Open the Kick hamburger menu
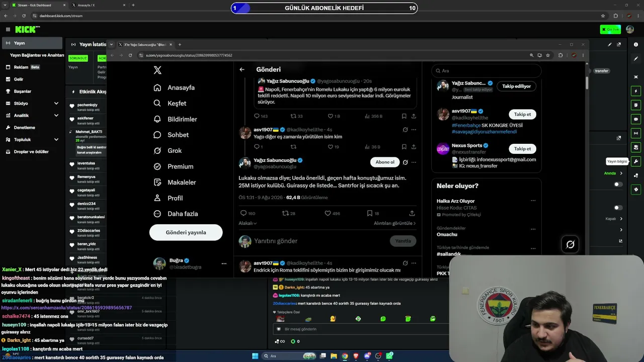Viewport: 644px width, 362px height. [x=8, y=30]
